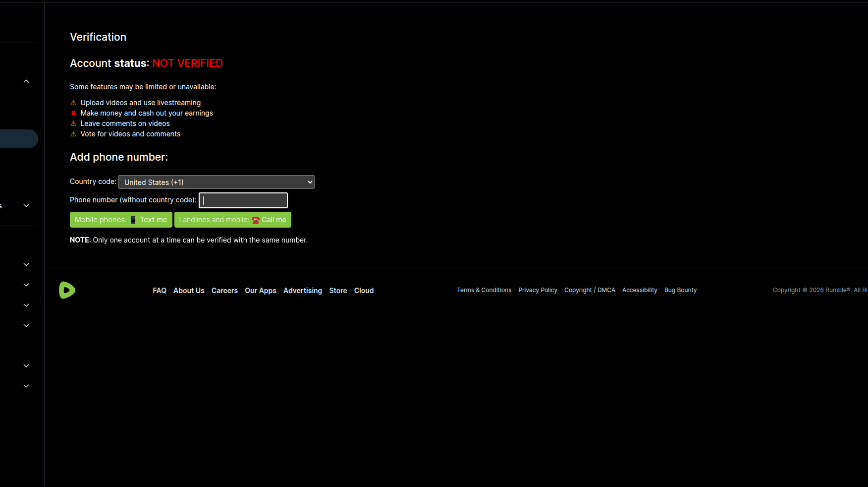Go to the Store link
The image size is (868, 487).
click(x=338, y=291)
